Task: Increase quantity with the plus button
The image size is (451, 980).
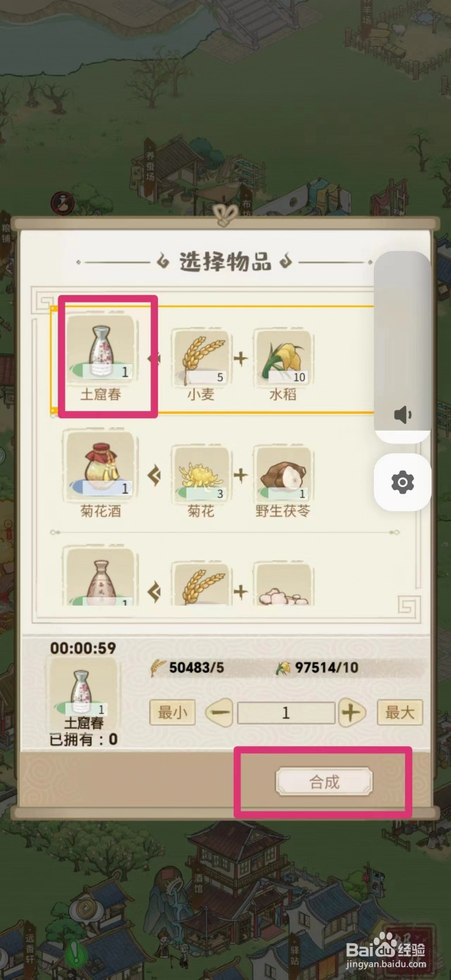Action: click(x=351, y=713)
